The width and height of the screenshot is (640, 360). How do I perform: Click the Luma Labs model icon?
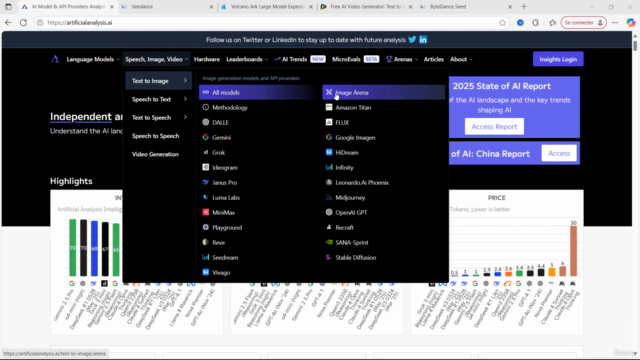click(206, 197)
